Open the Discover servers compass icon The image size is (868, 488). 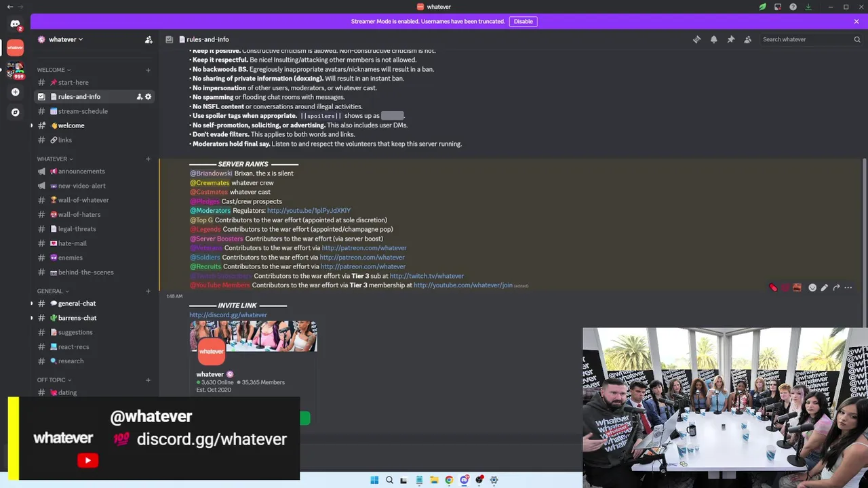point(15,113)
